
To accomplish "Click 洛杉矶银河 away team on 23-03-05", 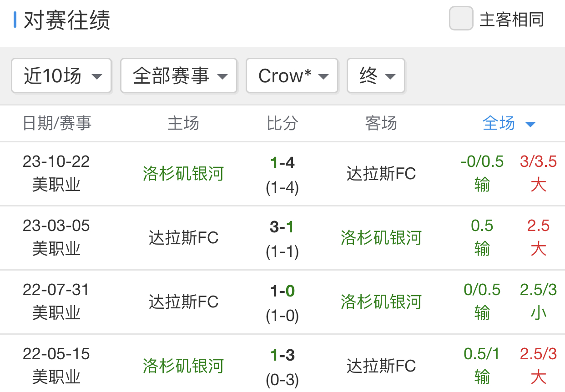I will pos(381,238).
